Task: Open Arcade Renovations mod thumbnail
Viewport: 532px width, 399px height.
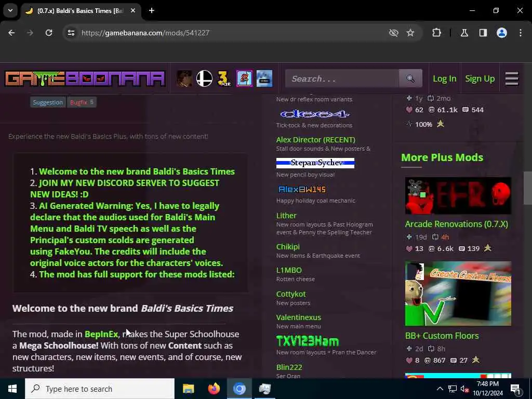Action: (x=458, y=196)
